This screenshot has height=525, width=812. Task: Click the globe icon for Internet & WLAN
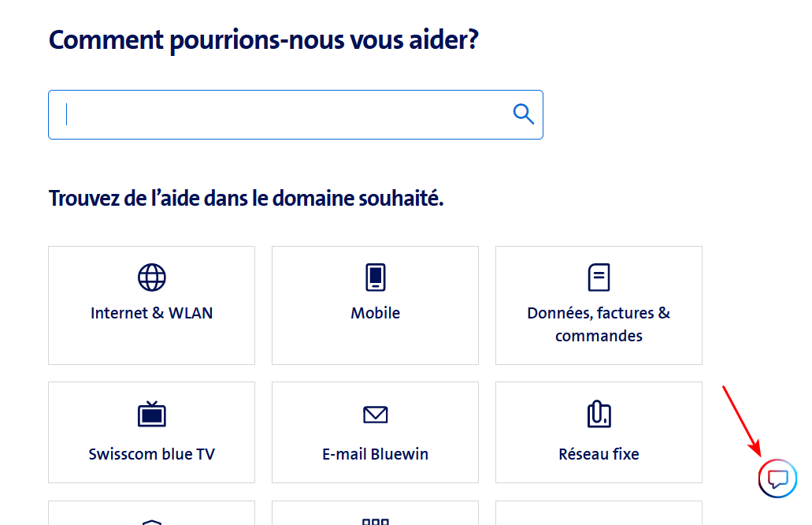tap(152, 277)
